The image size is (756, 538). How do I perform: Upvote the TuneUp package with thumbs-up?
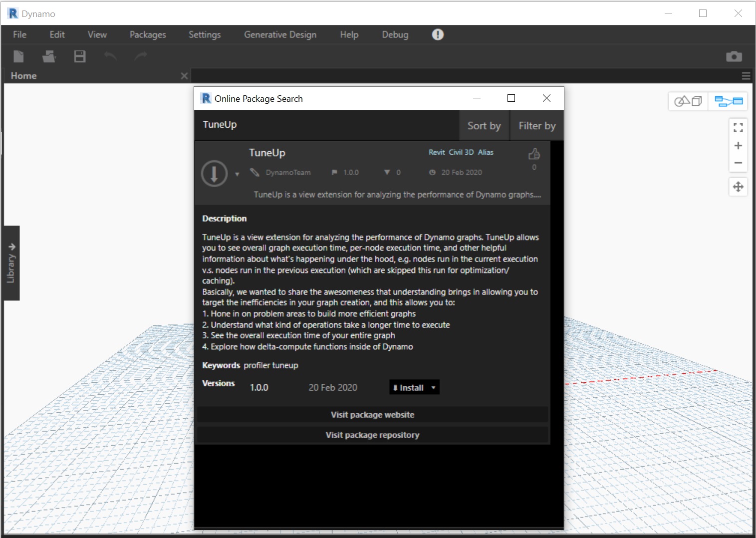(x=534, y=154)
